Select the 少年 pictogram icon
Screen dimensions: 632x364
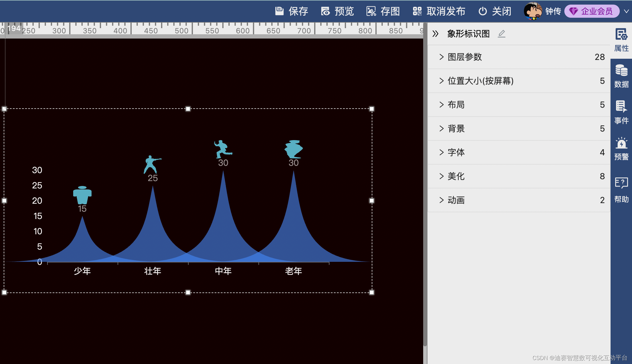point(82,195)
